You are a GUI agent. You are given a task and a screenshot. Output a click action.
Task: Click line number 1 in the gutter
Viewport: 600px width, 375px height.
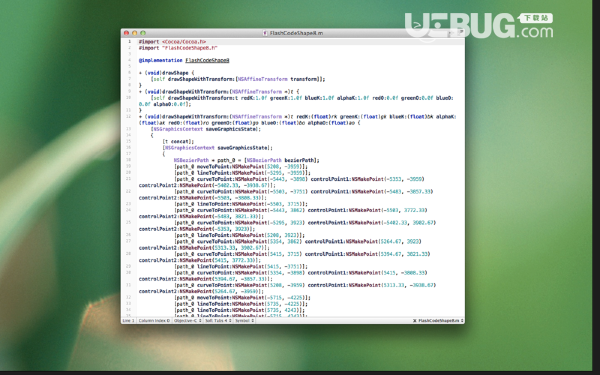coord(129,41)
